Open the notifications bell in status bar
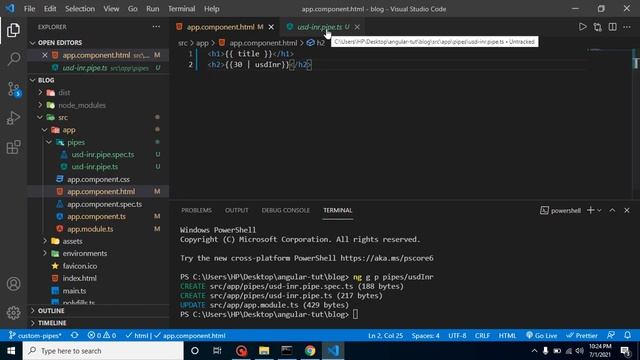Screen dimensions: 640x360 coord(627,336)
